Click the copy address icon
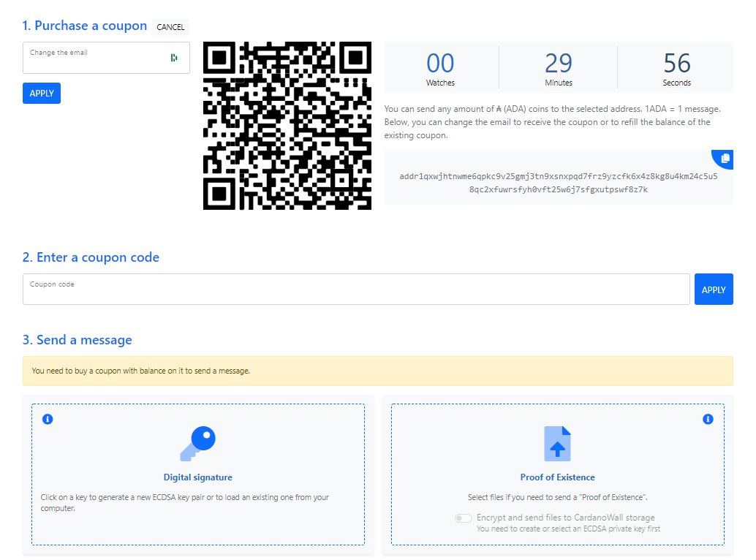This screenshot has height=560, width=756. pos(725,159)
